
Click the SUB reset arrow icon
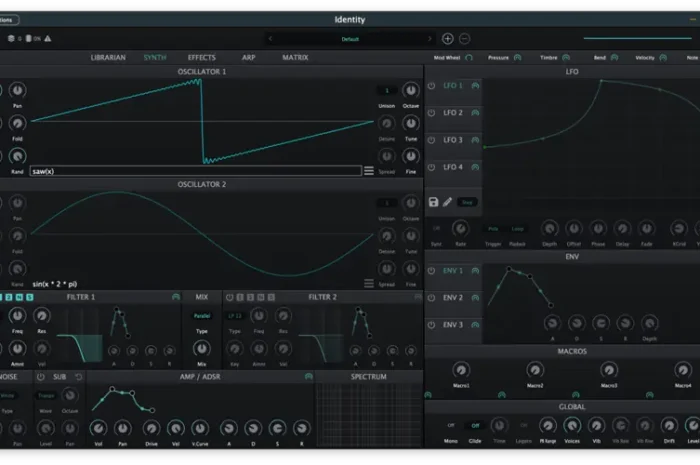click(79, 377)
